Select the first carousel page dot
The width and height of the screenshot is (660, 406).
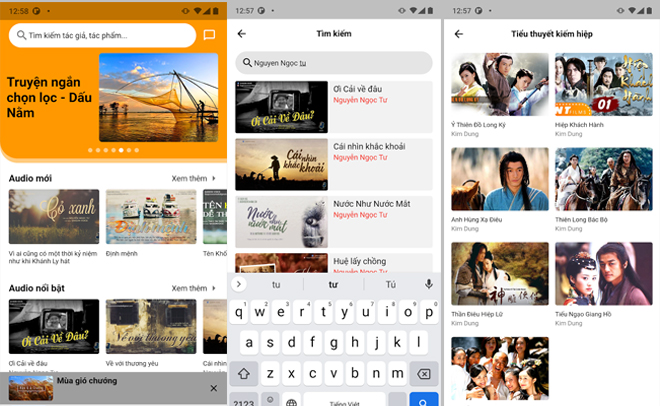coord(90,150)
